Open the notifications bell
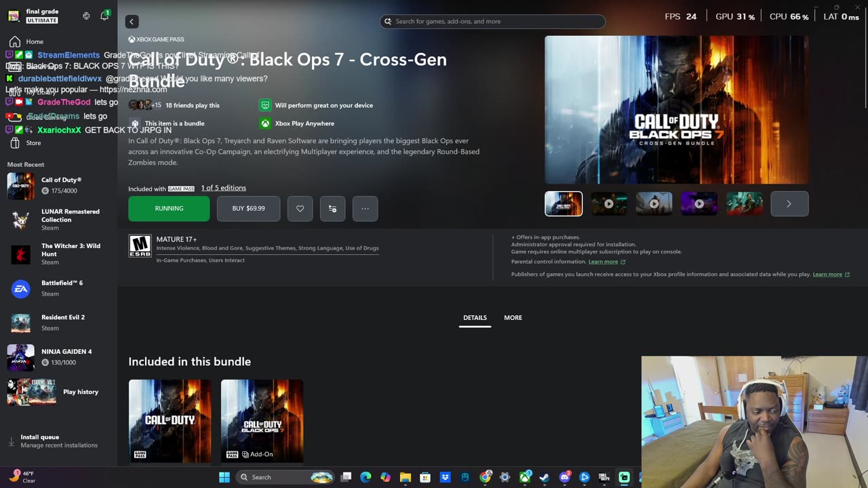Viewport: 868px width, 488px height. 104,16
